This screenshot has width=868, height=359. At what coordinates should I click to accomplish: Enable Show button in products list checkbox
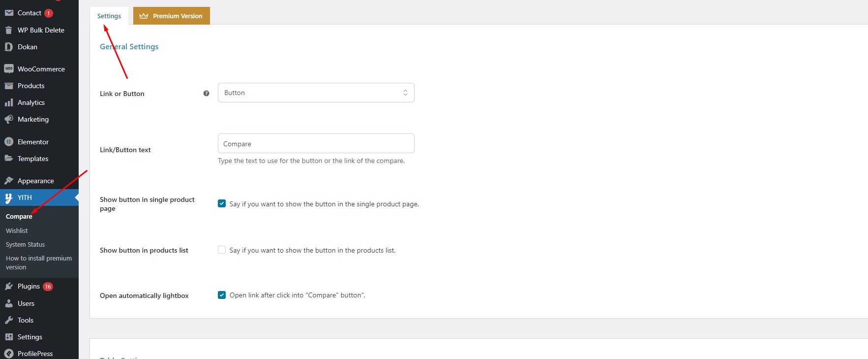tap(222, 250)
